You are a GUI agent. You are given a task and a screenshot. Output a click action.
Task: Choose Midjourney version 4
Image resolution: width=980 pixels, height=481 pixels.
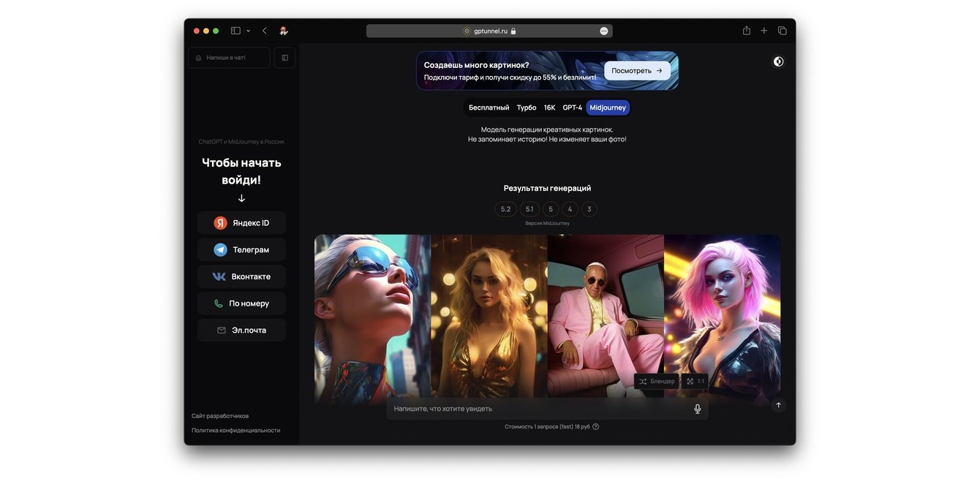coord(570,209)
